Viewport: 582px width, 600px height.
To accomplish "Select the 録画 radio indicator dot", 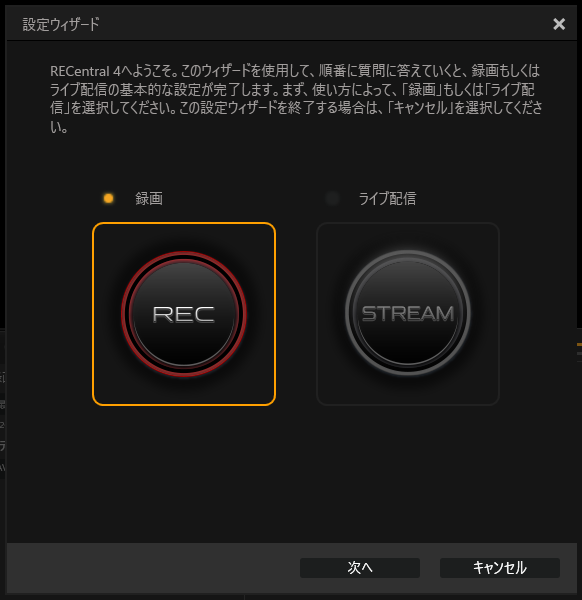I will (109, 198).
